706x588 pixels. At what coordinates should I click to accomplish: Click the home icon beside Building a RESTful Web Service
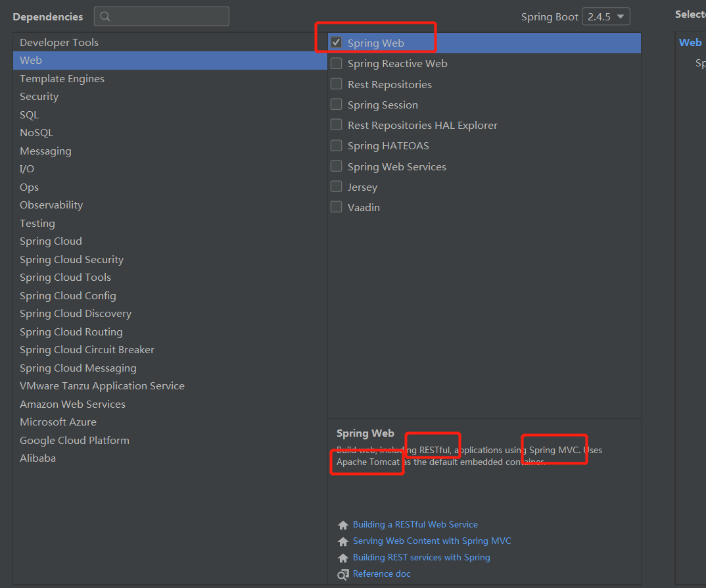tap(343, 525)
